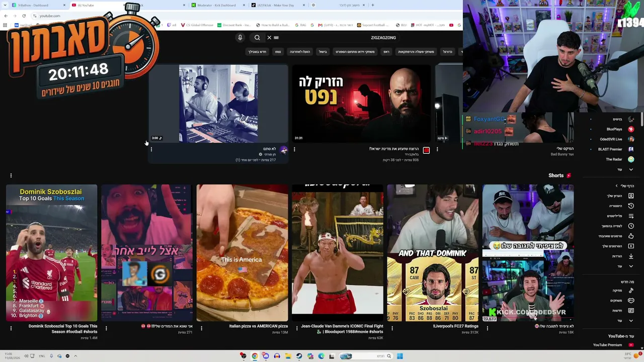Open the on-screen keyboard icon in search bar
Screen dimensions: 644x362
(x=276, y=38)
